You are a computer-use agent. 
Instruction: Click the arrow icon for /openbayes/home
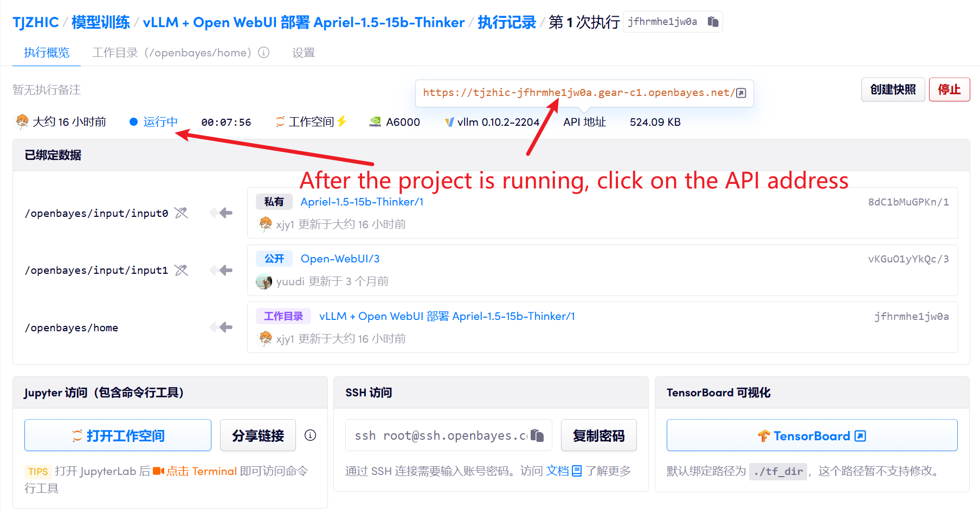[x=221, y=327]
